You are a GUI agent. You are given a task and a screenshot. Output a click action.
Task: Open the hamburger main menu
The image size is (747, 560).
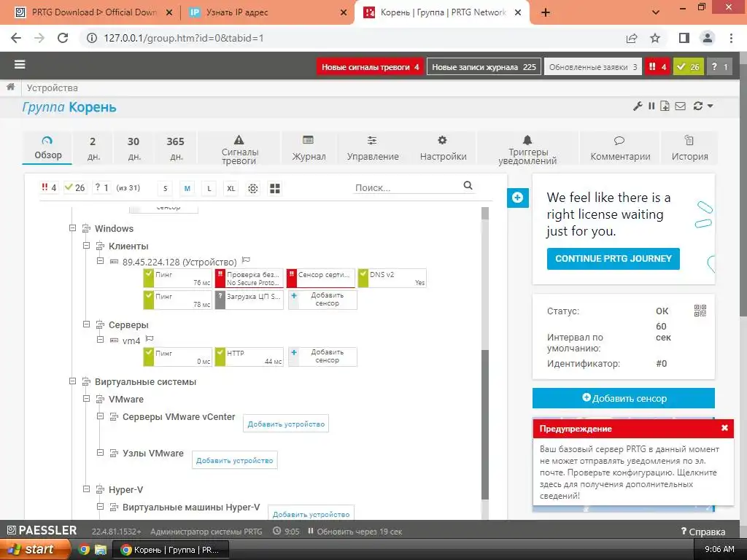[x=20, y=65]
